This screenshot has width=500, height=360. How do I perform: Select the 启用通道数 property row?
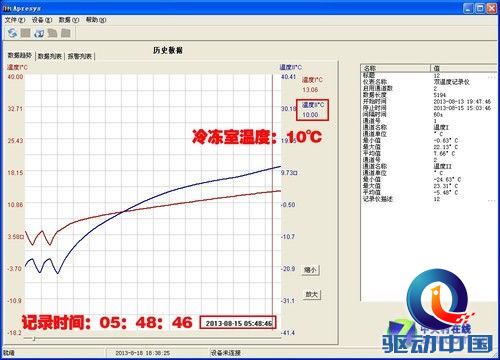(x=429, y=88)
